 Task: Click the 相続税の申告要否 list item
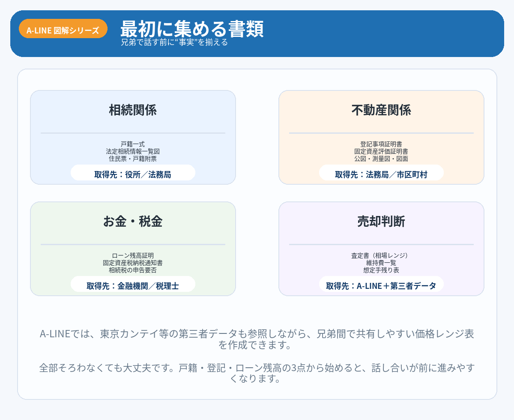point(133,270)
